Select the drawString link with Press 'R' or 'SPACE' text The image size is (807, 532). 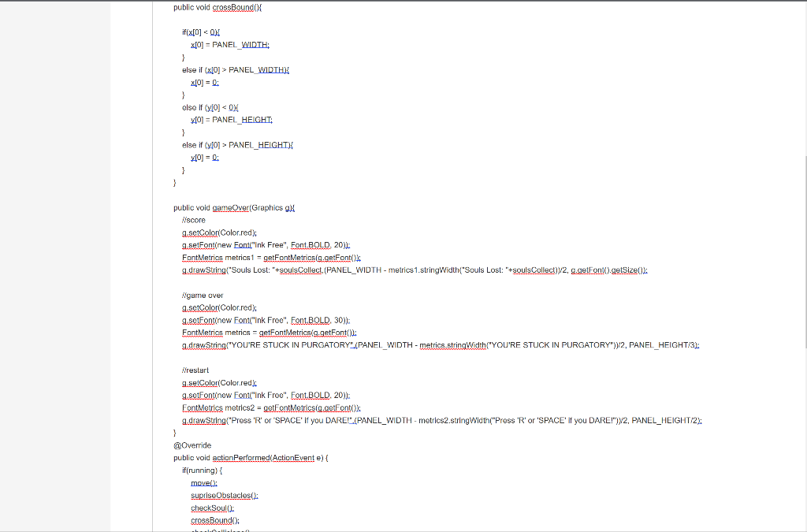tap(203, 420)
